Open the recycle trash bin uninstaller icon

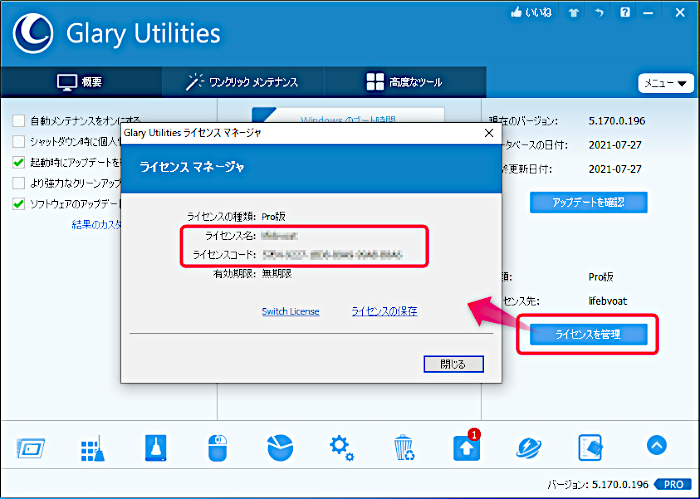tap(404, 448)
